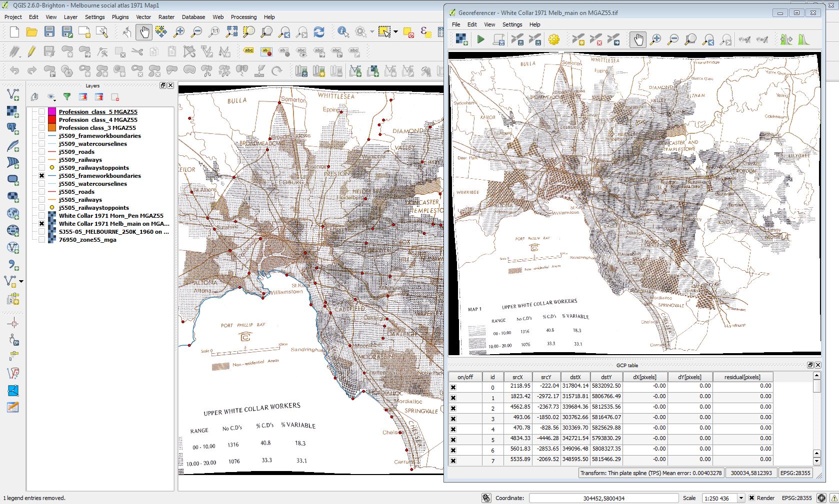Open the Settings menu in Georeferencer window
The height and width of the screenshot is (504, 839).
(512, 24)
